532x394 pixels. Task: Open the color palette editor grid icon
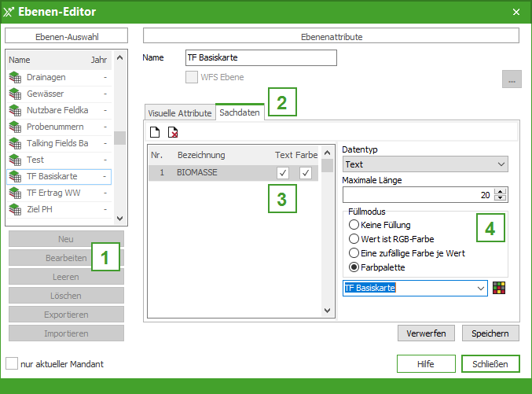point(499,288)
